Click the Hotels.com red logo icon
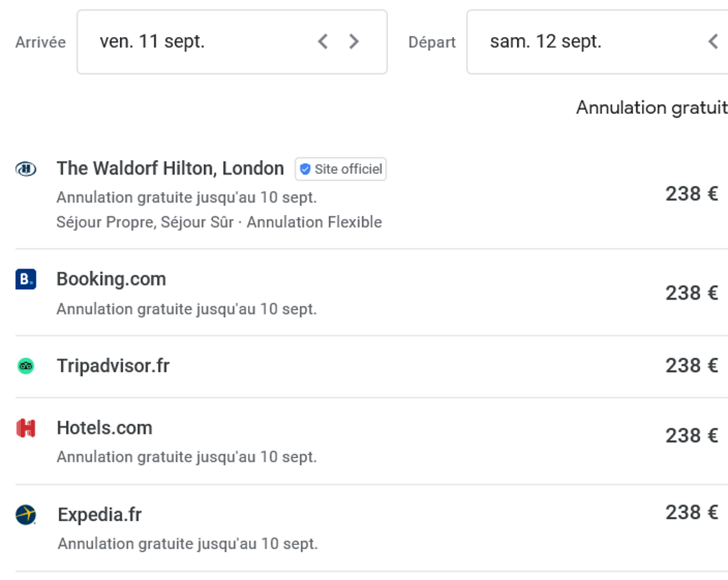728x580 pixels. click(26, 429)
